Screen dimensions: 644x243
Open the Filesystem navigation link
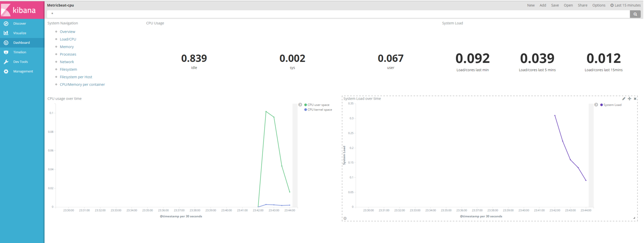pyautogui.click(x=68, y=69)
